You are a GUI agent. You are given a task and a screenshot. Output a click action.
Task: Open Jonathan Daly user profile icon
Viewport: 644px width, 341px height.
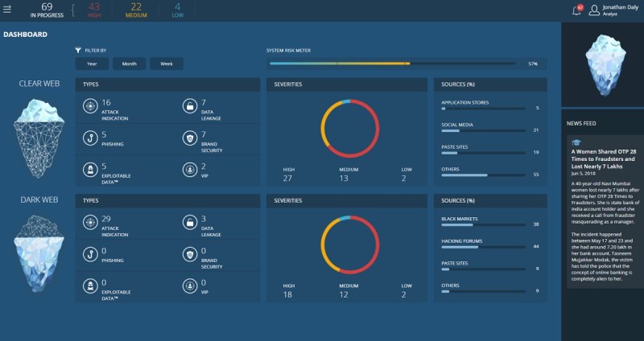coord(595,10)
